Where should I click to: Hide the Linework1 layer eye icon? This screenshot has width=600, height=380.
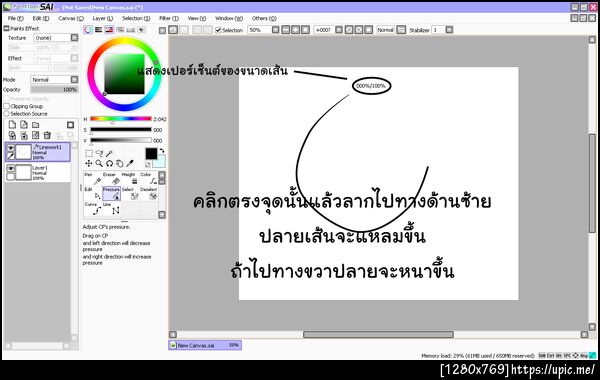point(10,148)
